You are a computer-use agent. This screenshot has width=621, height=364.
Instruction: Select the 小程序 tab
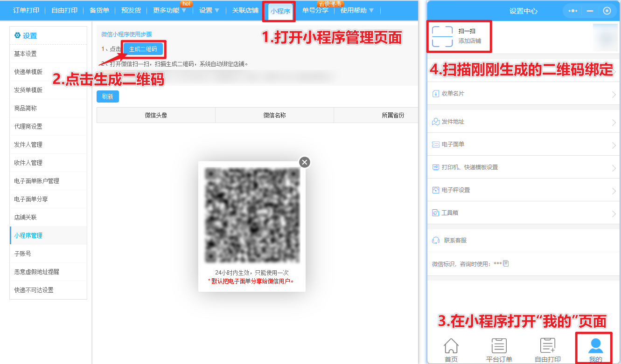280,11
